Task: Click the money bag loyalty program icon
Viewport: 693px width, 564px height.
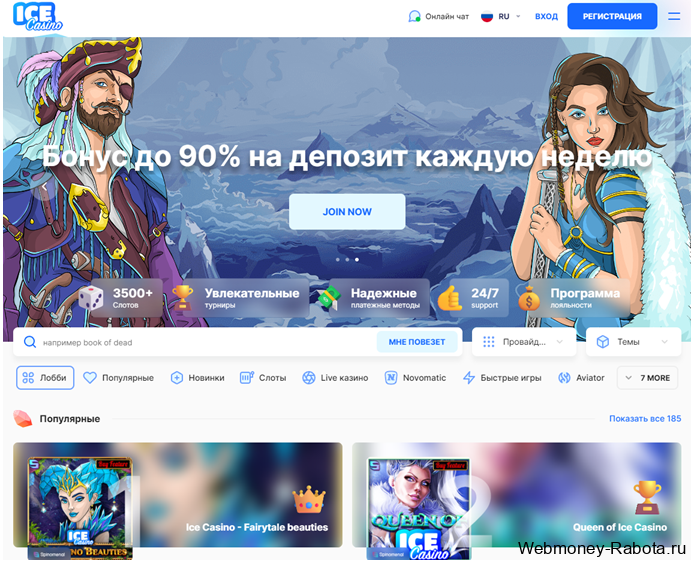Action: click(529, 298)
